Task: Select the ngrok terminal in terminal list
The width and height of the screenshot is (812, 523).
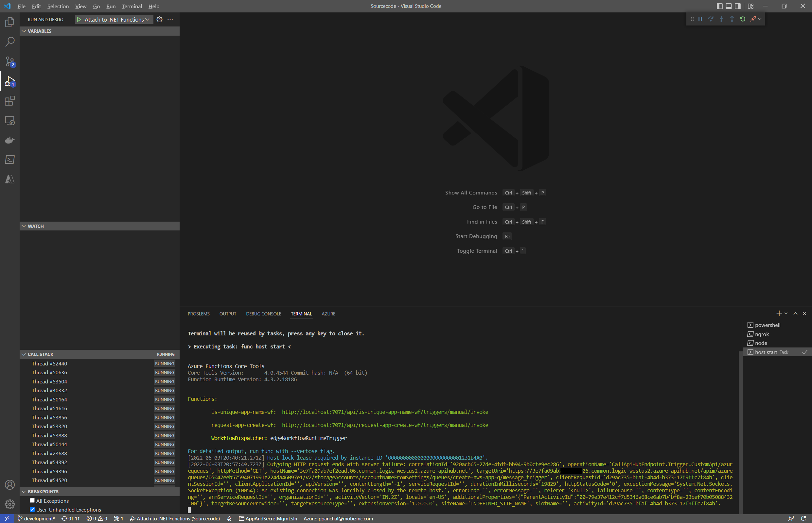Action: click(x=762, y=334)
